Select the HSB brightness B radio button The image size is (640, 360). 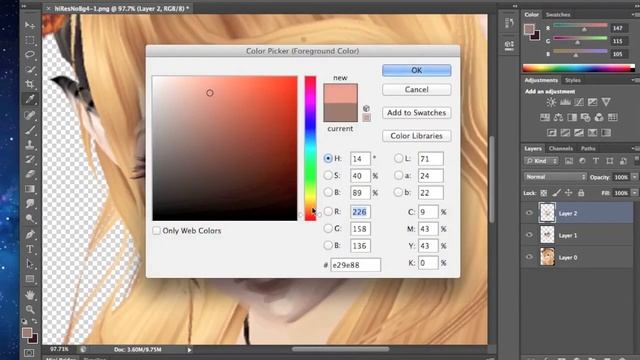(328, 192)
